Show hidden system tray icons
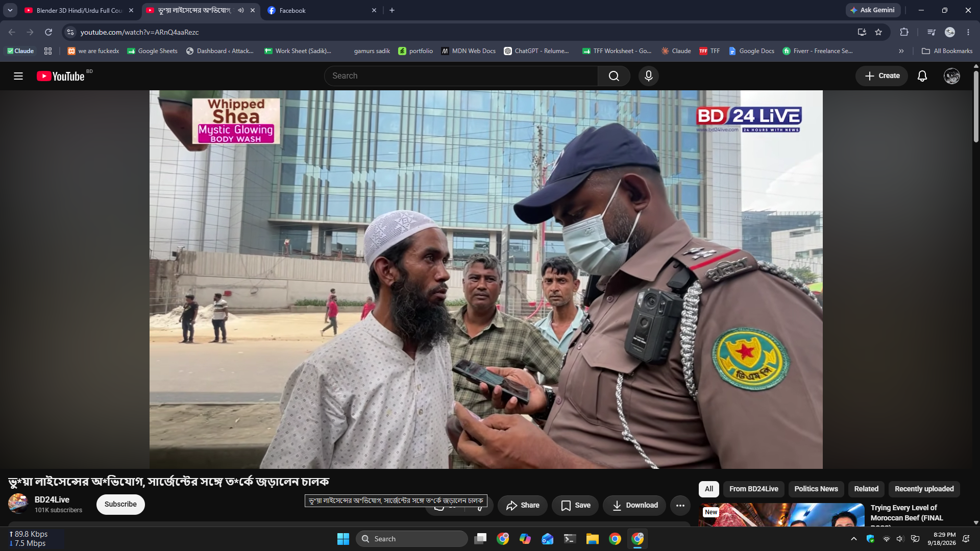 tap(853, 539)
